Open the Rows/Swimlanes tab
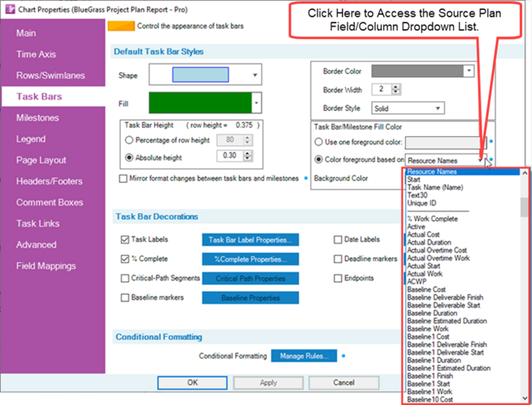 51,75
